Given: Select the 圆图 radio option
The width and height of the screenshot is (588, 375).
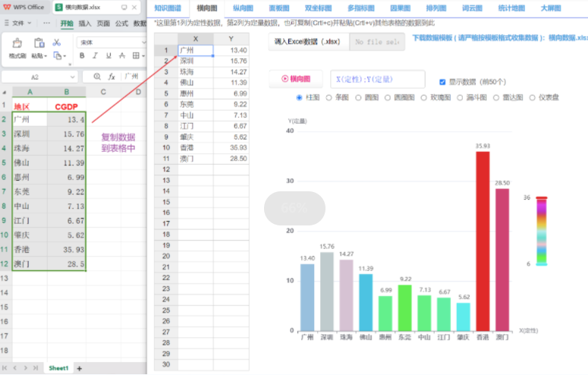Looking at the screenshot, I should click(x=358, y=98).
